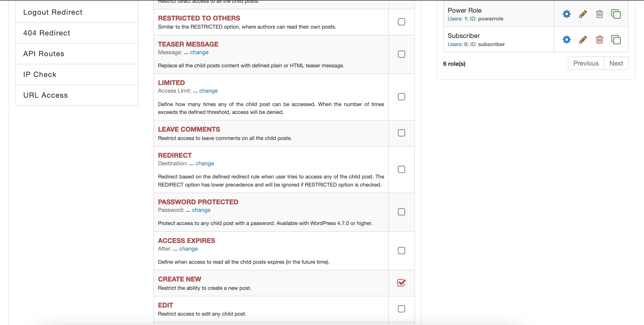Delete Power Role using trash icon
644x325 pixels.
click(x=599, y=14)
